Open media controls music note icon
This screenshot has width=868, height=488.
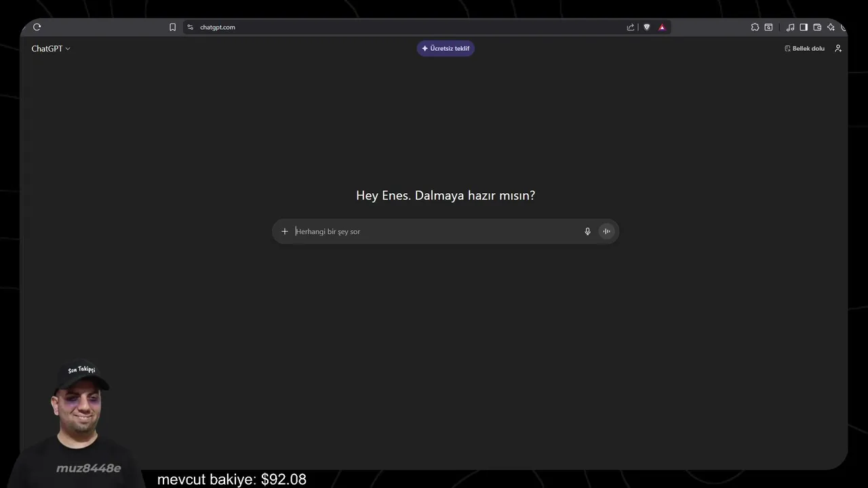tap(790, 27)
